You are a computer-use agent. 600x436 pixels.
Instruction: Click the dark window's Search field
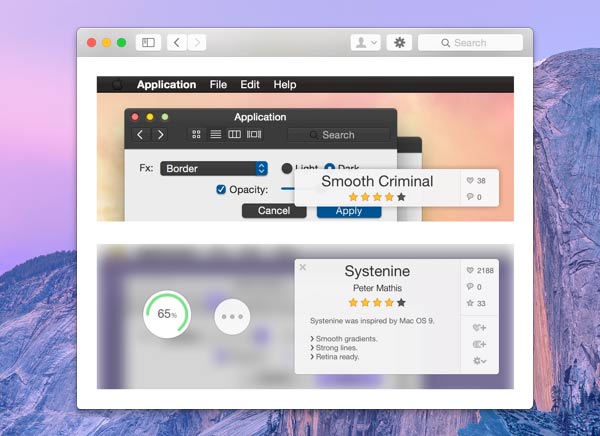point(338,135)
